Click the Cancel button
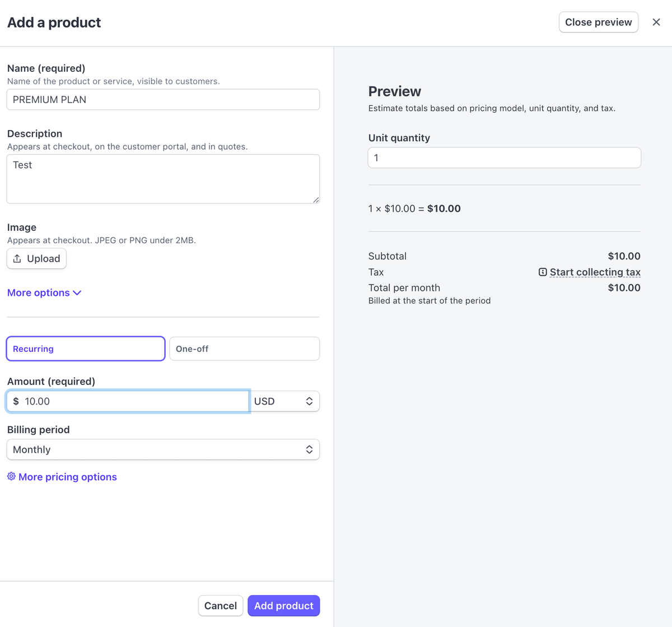This screenshot has width=672, height=627. pos(221,606)
